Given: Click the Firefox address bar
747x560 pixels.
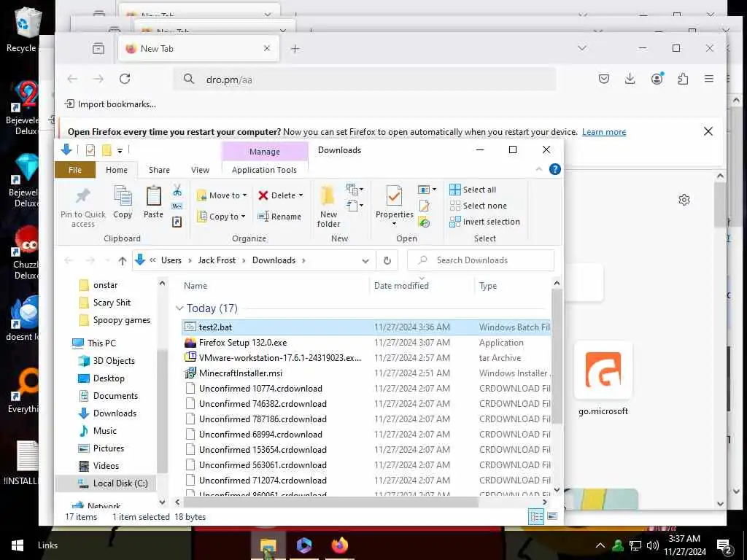Looking at the screenshot, I should click(x=365, y=79).
